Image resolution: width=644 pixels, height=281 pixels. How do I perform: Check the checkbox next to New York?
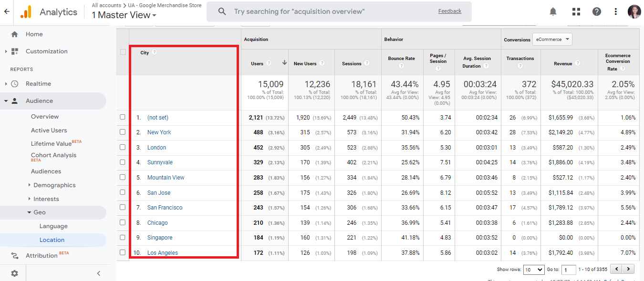click(123, 132)
